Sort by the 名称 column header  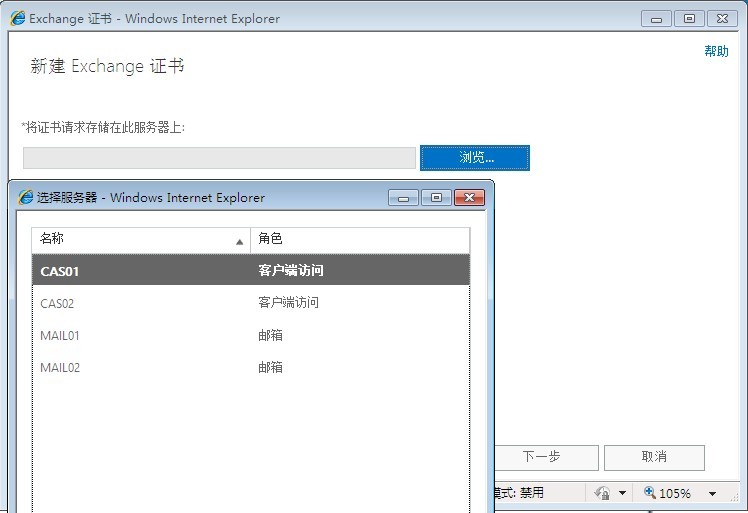tap(141, 240)
